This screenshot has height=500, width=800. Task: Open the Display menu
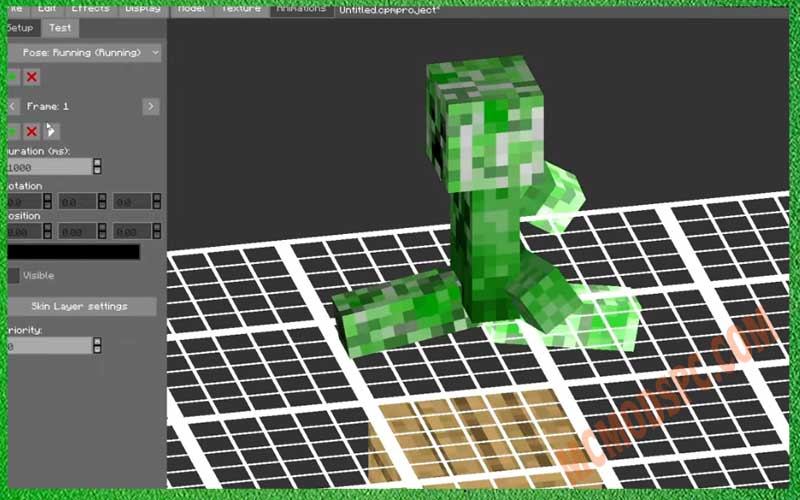[x=143, y=10]
